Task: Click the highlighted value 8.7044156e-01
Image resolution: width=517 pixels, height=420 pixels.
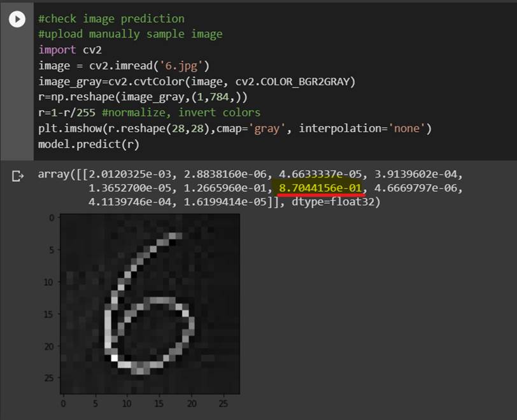Action: click(320, 188)
